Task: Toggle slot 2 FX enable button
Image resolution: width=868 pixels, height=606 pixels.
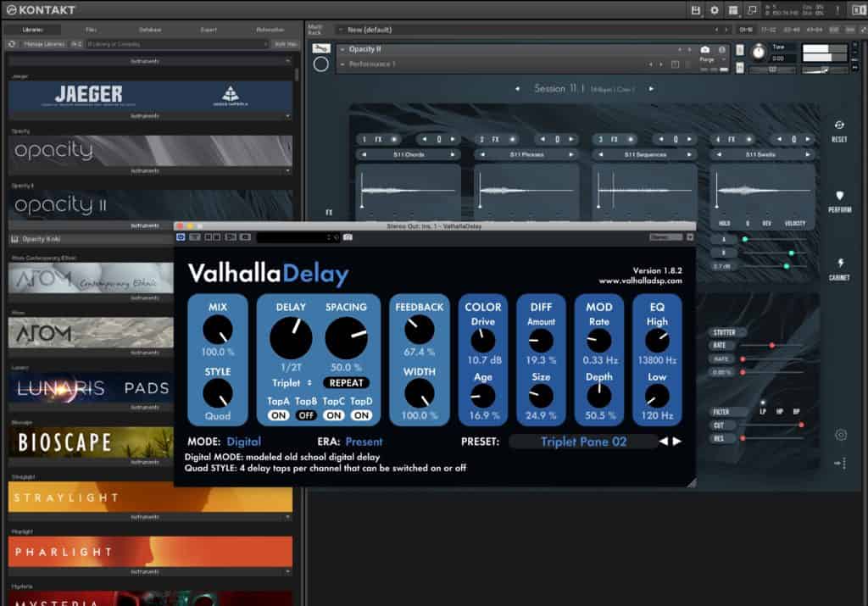Action: pos(512,139)
